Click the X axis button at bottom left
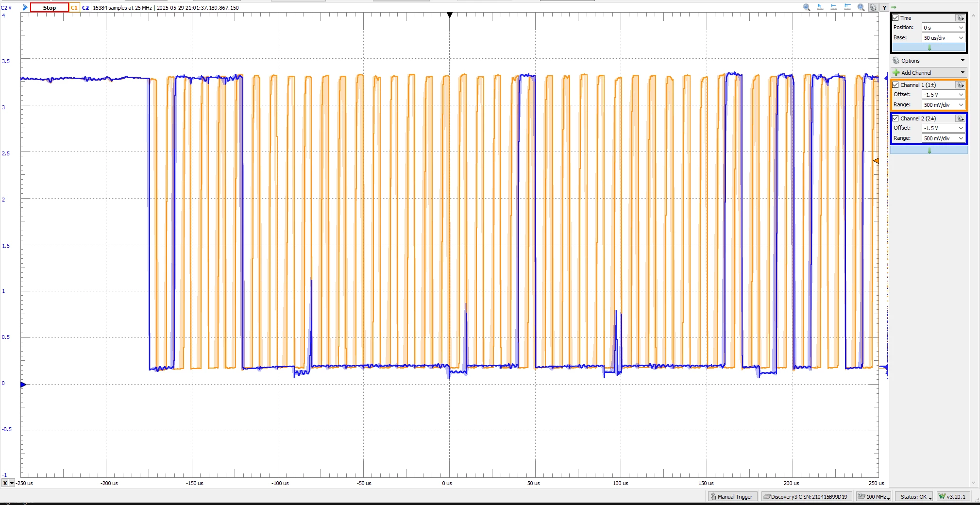This screenshot has height=505, width=980. [5, 483]
